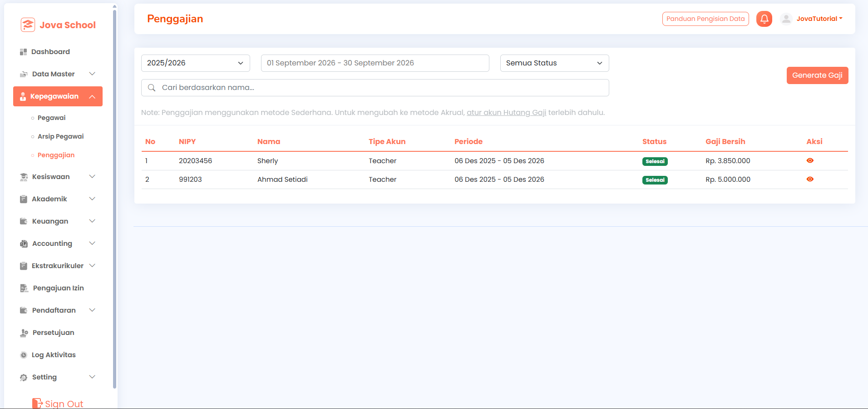Click the Sign Out door icon
The image size is (868, 409).
tap(37, 404)
